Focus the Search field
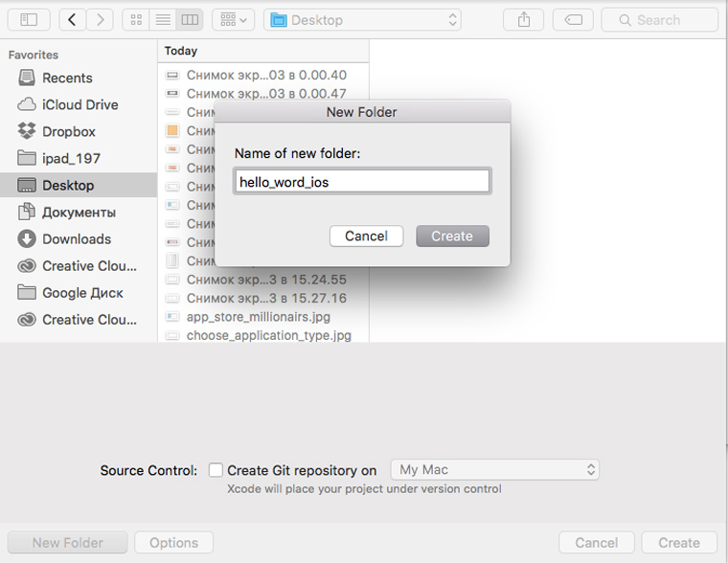 point(659,20)
